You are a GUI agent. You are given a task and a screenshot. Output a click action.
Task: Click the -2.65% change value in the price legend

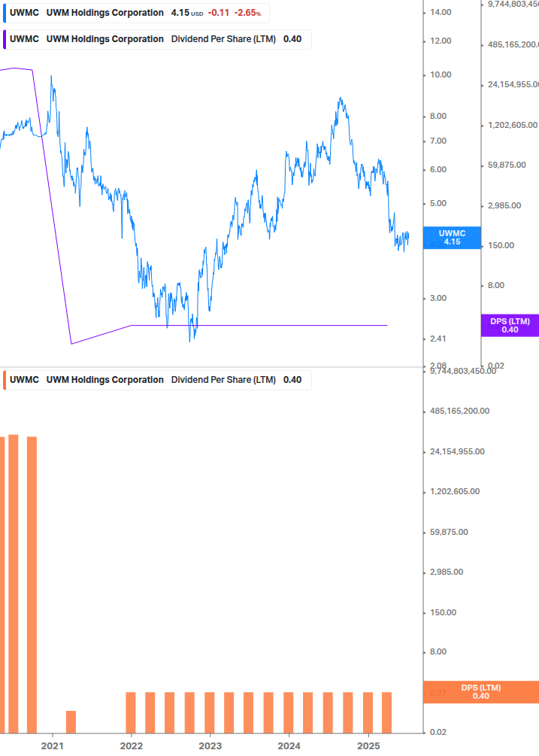[247, 13]
